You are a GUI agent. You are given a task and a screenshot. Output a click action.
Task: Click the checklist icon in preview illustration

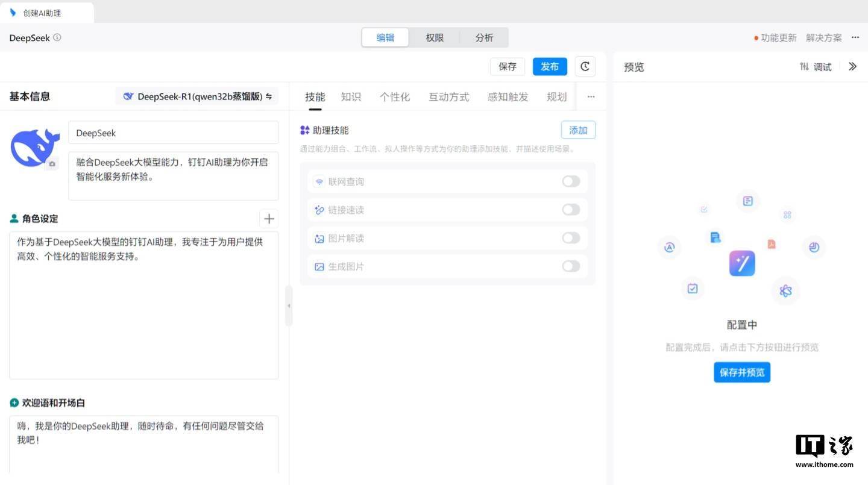coord(693,289)
